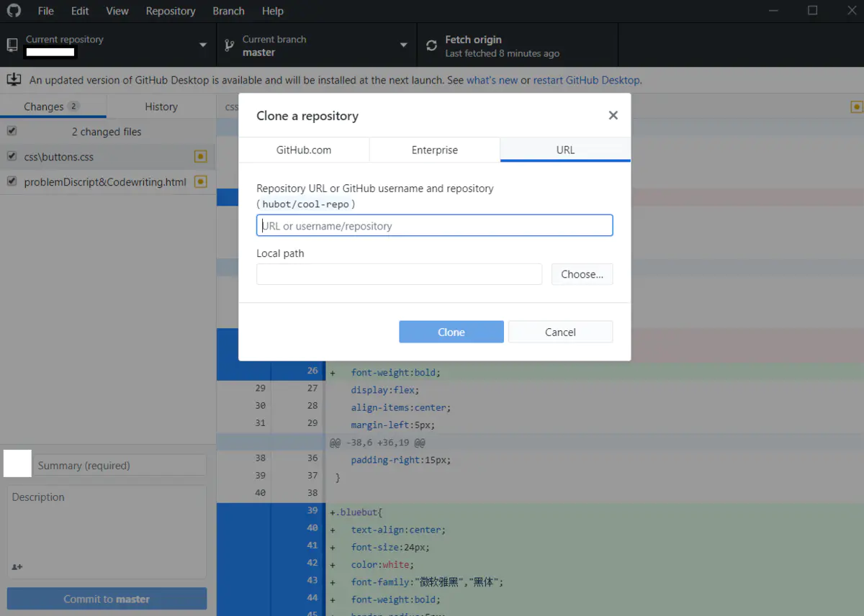Select line number 39 in diff gutter
Viewport: 864px width, 616px height.
coord(312,510)
